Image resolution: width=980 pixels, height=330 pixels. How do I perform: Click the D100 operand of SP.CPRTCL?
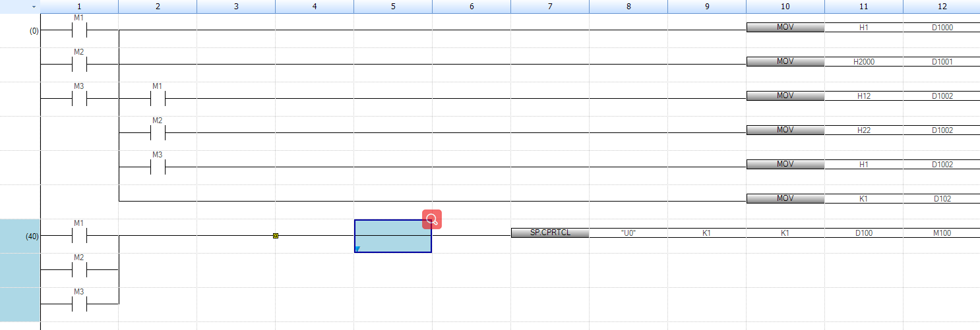863,233
